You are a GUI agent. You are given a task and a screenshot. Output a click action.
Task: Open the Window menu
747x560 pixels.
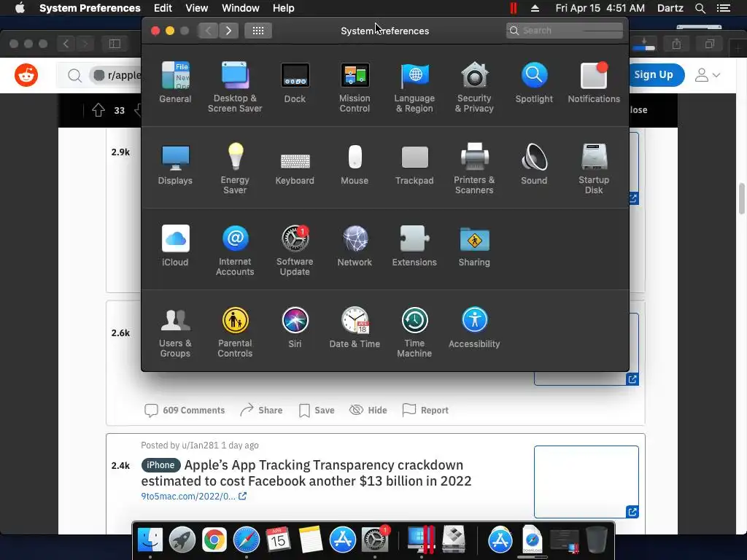coord(241,8)
